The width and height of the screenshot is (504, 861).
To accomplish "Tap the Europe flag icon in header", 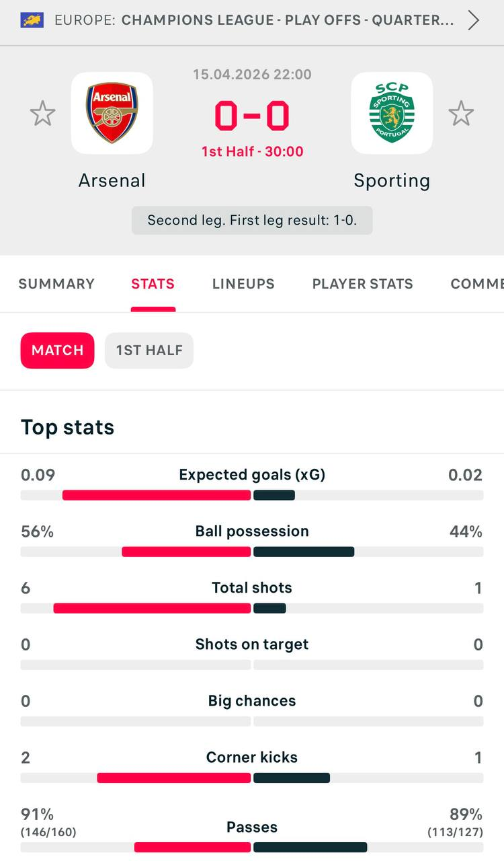I will [x=32, y=20].
